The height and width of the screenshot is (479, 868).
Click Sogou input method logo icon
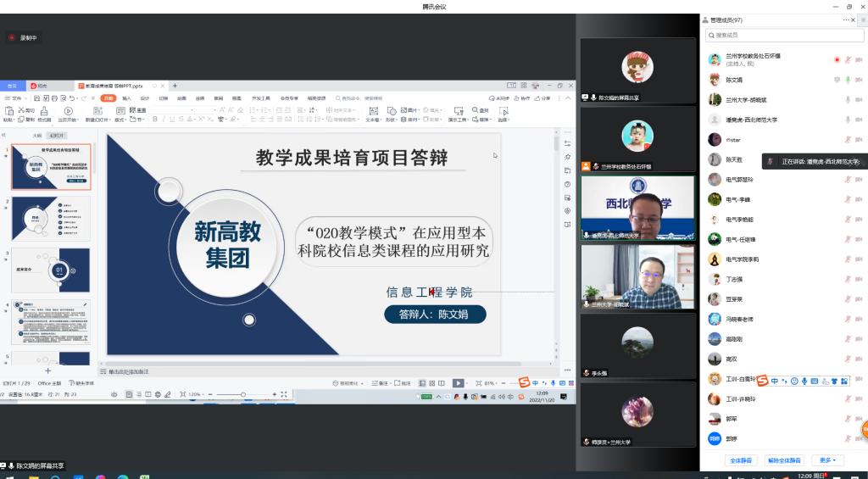762,380
